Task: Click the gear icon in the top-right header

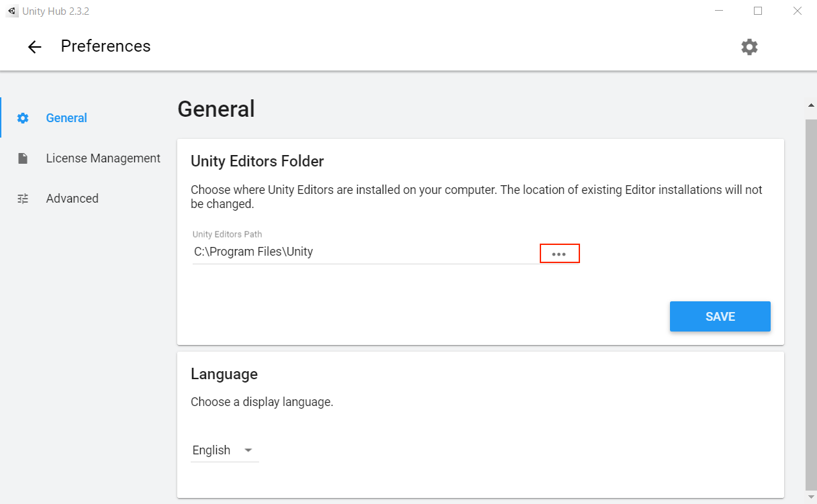Action: coord(749,46)
